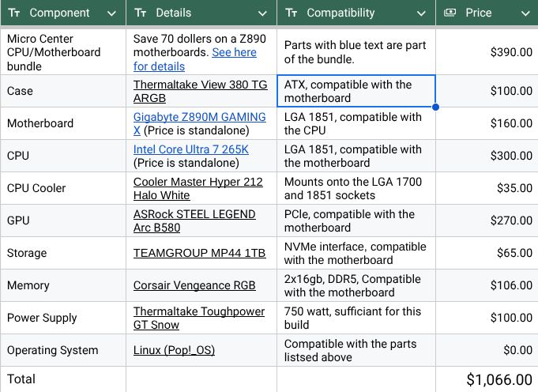Image resolution: width=538 pixels, height=392 pixels.
Task: Select the $35.00 cooler price cell
Action: coord(487,188)
